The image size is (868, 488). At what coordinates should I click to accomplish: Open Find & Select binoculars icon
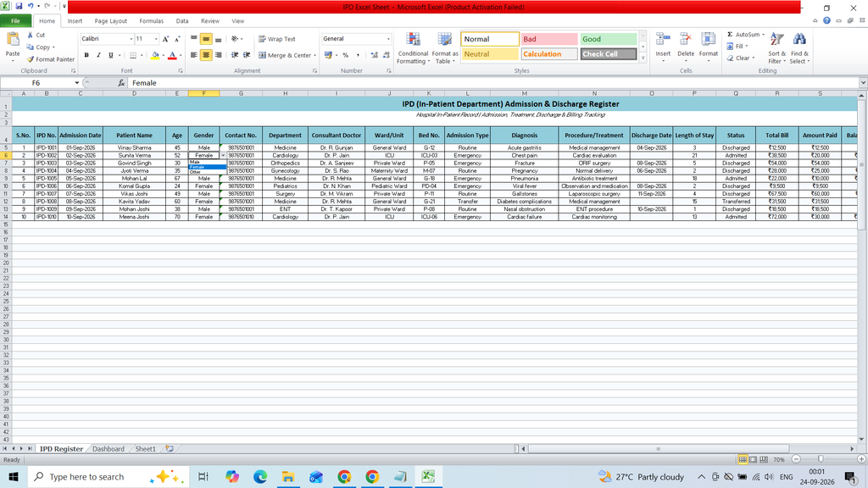[x=798, y=40]
